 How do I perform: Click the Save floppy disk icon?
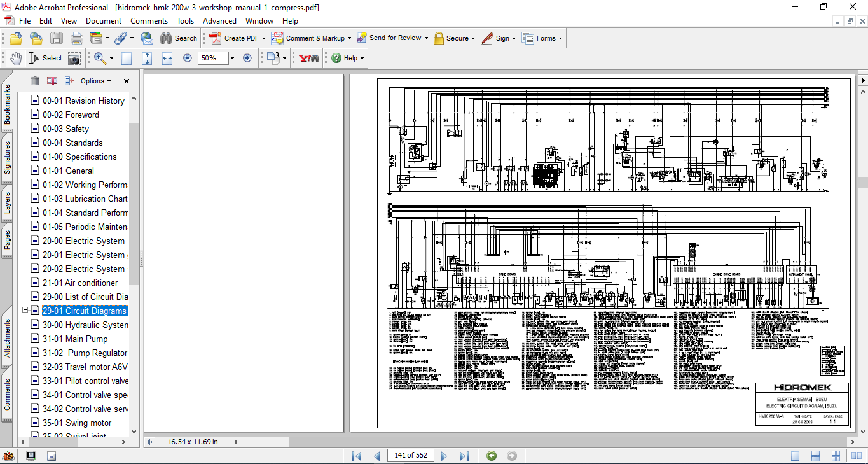(57, 38)
